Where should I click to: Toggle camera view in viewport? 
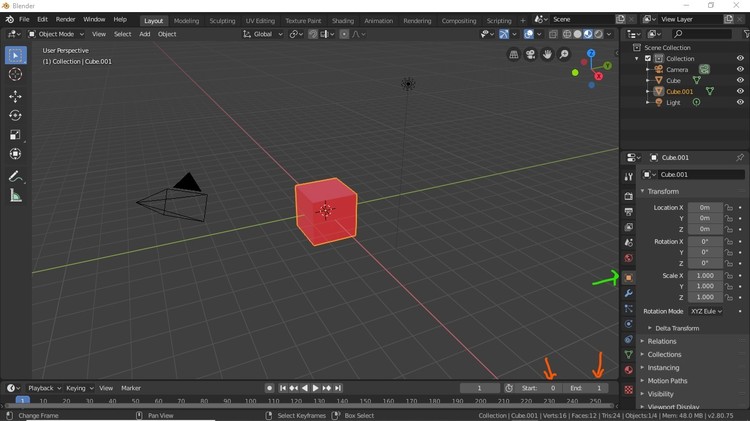[x=530, y=55]
